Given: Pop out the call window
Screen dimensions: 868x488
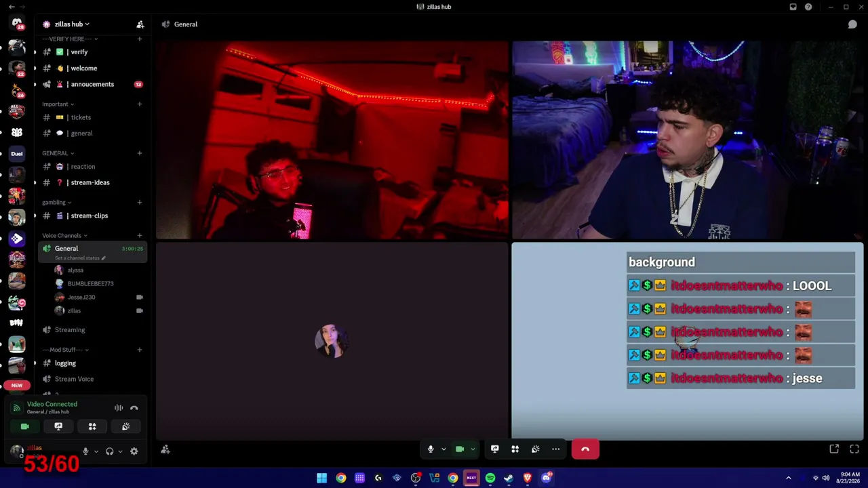Looking at the screenshot, I should (x=834, y=449).
